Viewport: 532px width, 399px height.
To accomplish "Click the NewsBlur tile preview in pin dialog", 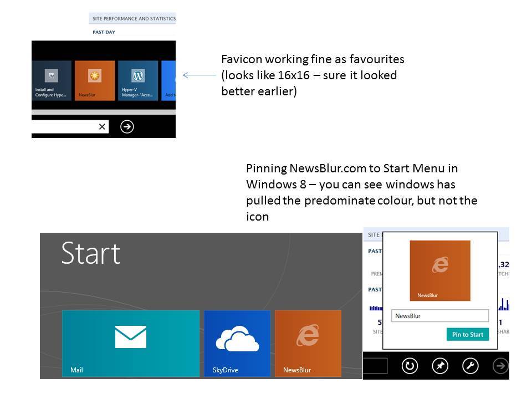I will pos(440,271).
